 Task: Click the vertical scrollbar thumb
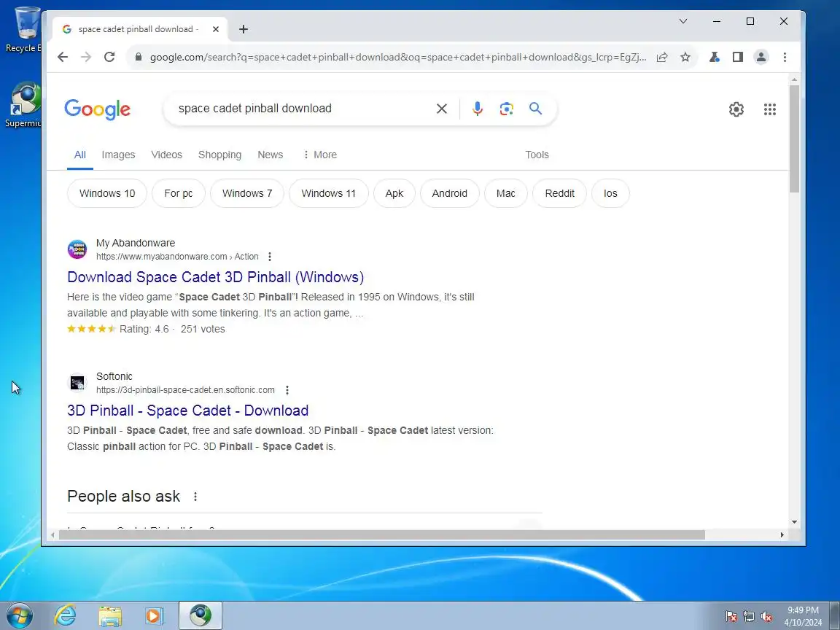point(794,139)
